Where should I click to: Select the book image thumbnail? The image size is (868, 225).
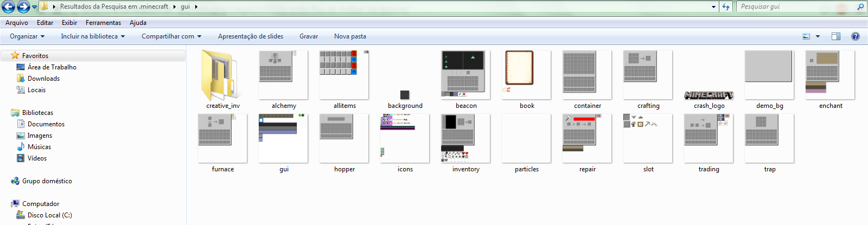(x=527, y=75)
